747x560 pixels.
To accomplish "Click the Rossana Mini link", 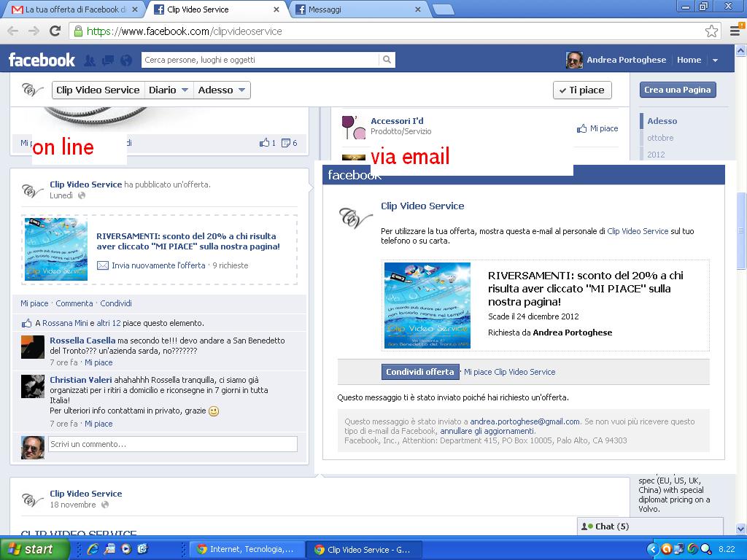I will pos(65,323).
